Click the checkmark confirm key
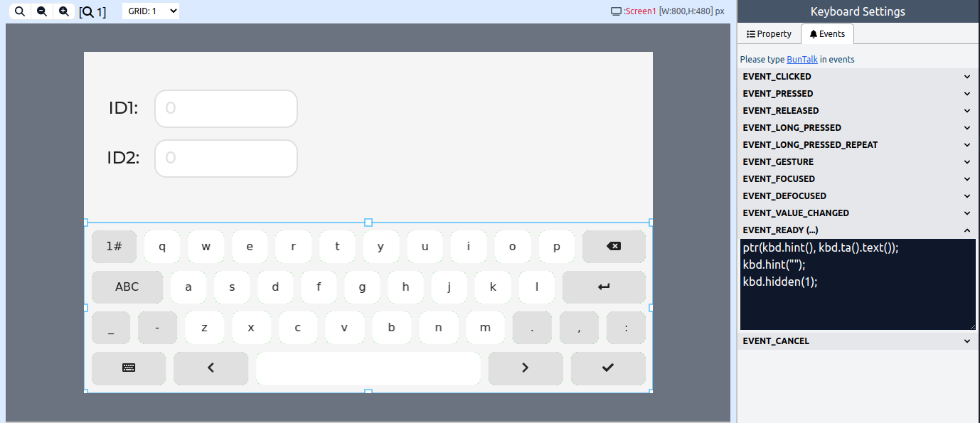 pos(608,368)
